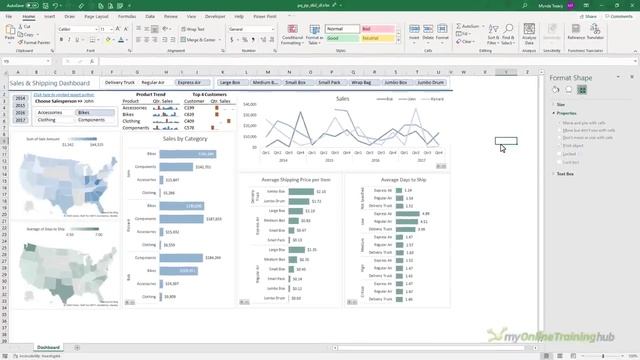Screen dimensions: 640x360
Task: Open the Borders dropdown arrow
Action: point(98,40)
